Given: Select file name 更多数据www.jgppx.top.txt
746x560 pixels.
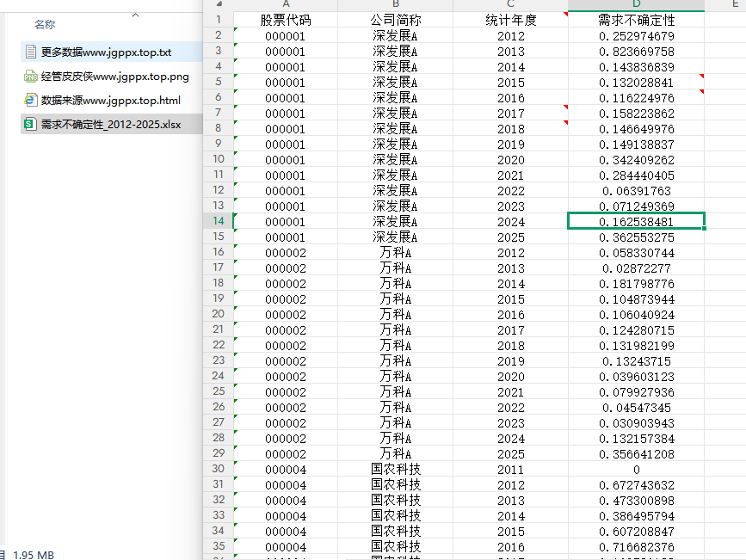Looking at the screenshot, I should (x=106, y=52).
